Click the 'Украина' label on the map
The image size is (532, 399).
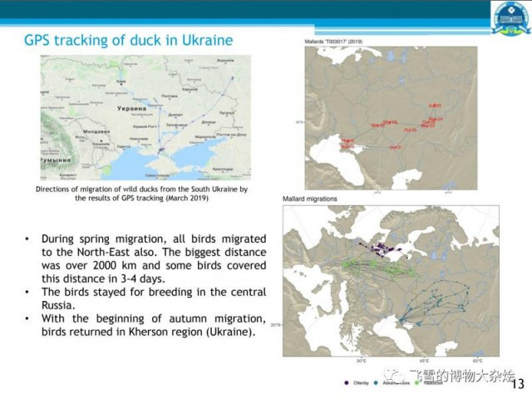tap(131, 109)
